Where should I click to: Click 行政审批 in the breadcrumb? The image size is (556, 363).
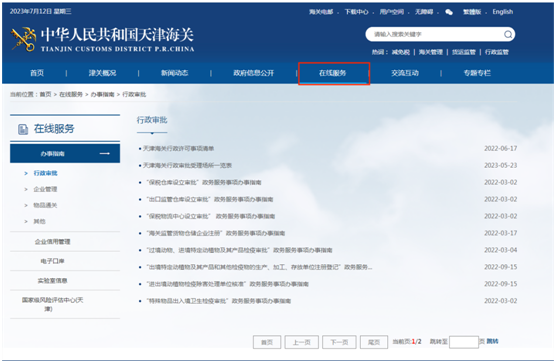coord(134,94)
